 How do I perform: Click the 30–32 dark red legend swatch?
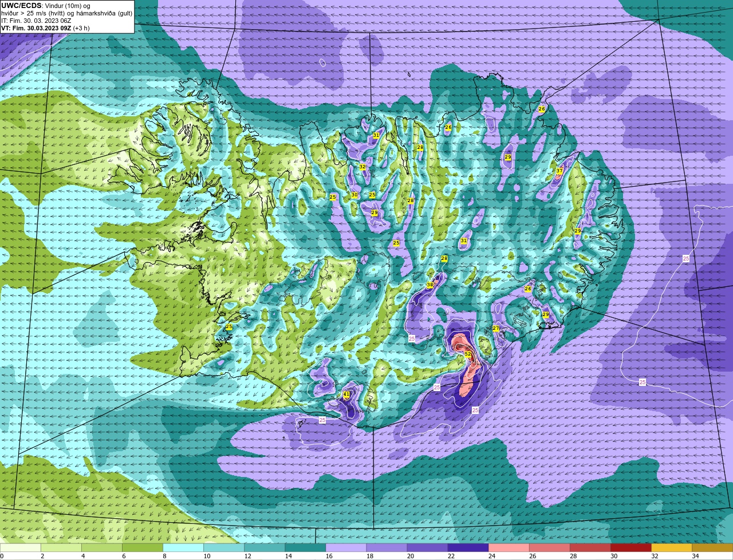click(x=630, y=548)
